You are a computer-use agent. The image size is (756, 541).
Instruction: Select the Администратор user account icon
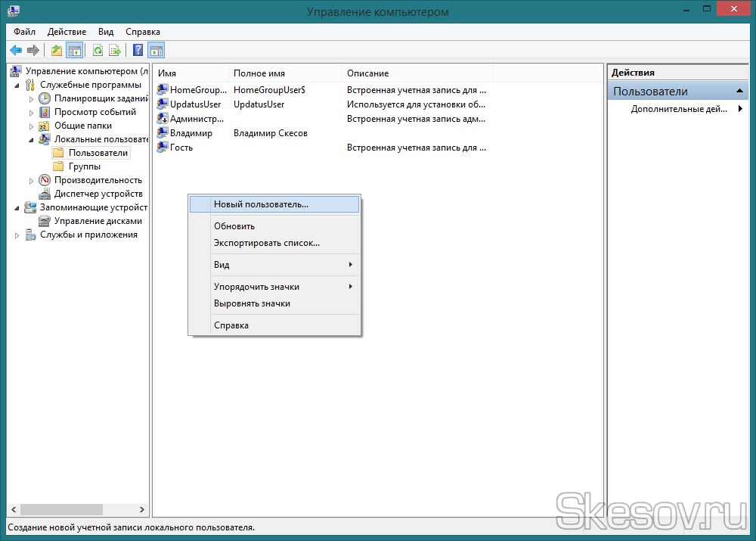pyautogui.click(x=163, y=119)
